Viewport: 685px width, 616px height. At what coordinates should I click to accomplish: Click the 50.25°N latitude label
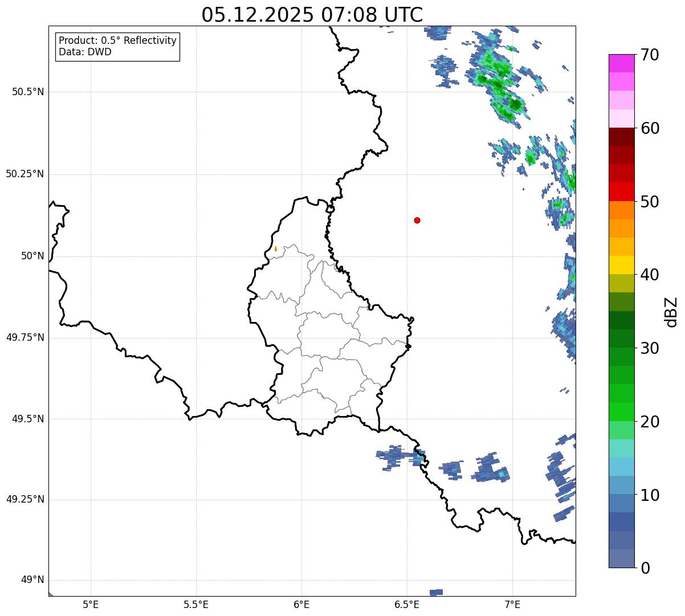point(25,174)
